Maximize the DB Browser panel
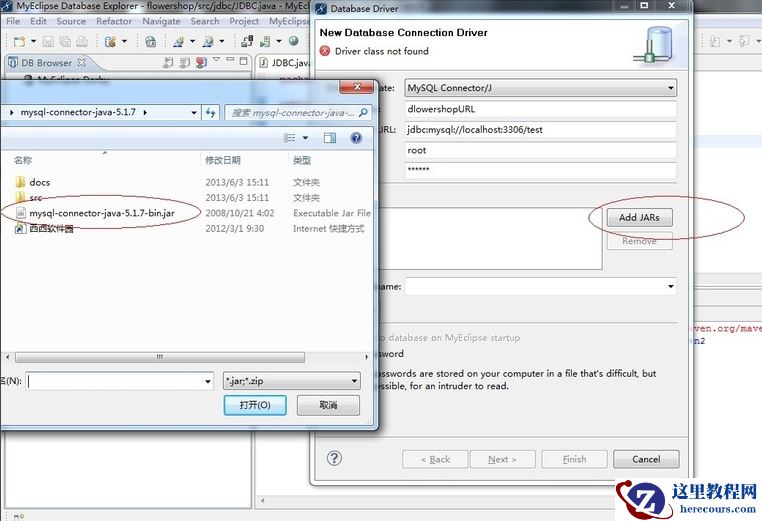The height and width of the screenshot is (521, 762). (243, 60)
